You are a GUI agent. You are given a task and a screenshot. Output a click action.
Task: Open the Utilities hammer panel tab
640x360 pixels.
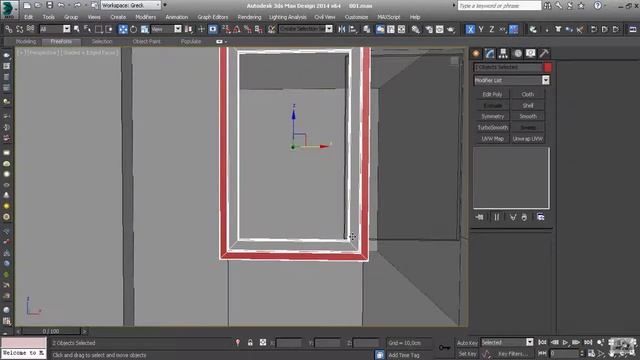(544, 53)
